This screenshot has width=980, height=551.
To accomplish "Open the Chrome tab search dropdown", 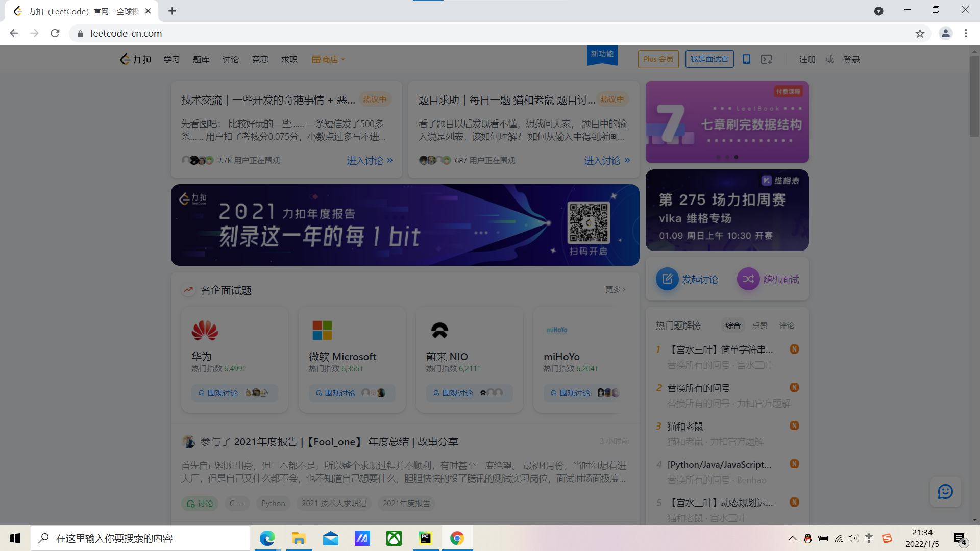I will pyautogui.click(x=878, y=11).
